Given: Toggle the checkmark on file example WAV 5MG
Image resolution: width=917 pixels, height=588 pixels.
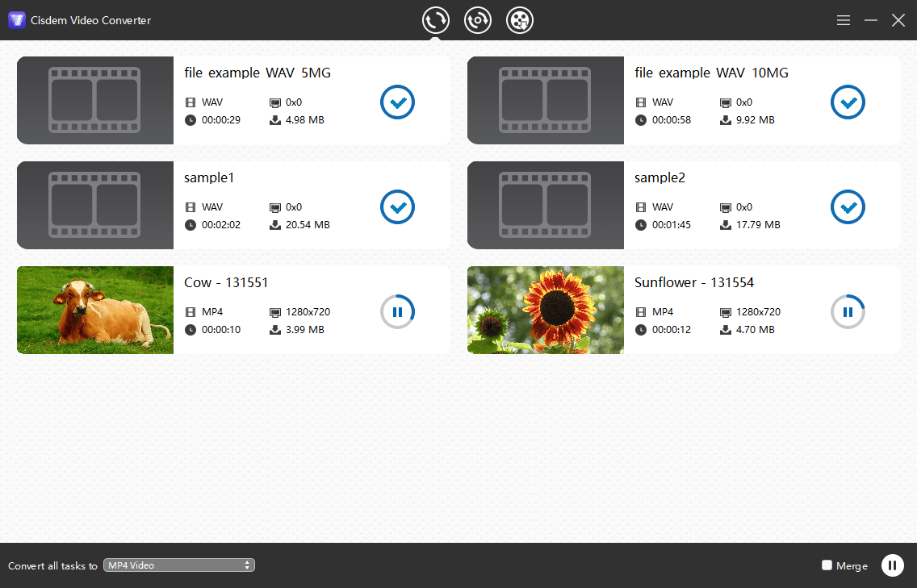Looking at the screenshot, I should [x=397, y=102].
